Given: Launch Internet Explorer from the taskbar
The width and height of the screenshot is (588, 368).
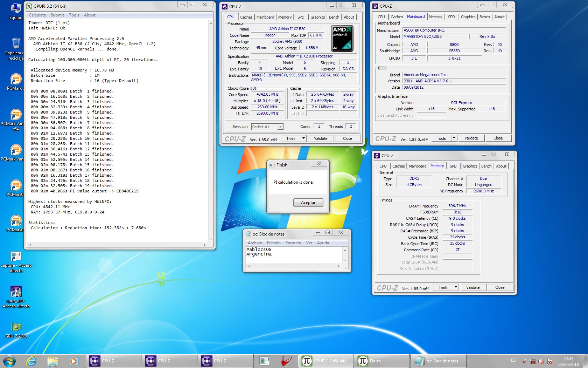Looking at the screenshot, I should [x=31, y=361].
